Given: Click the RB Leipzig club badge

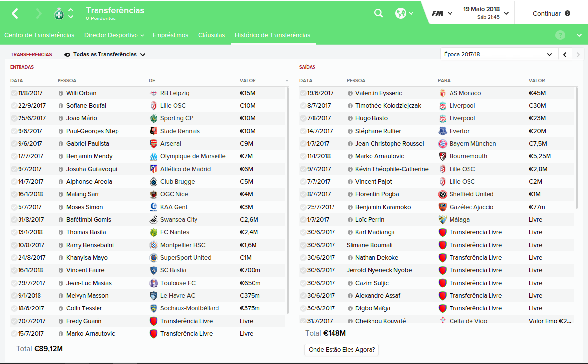Looking at the screenshot, I should coord(154,93).
